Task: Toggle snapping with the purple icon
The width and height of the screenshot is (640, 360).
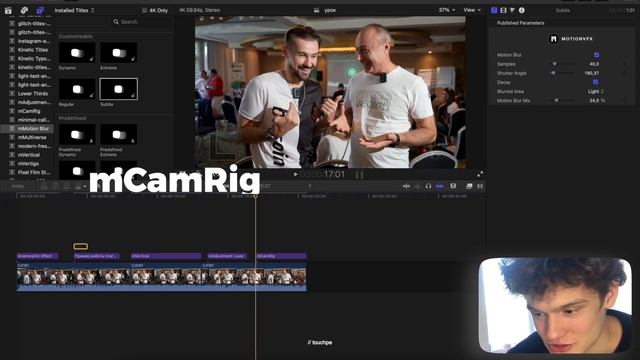Action: (x=440, y=186)
